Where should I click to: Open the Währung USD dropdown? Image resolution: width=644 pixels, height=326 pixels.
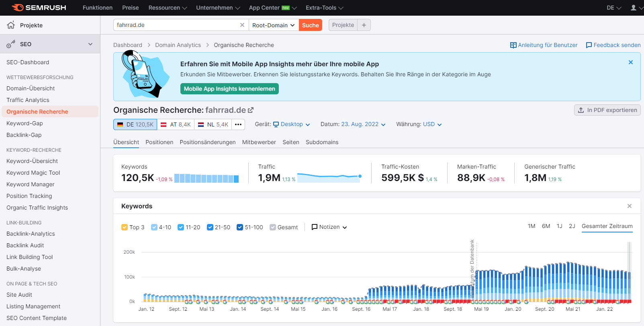click(x=432, y=124)
